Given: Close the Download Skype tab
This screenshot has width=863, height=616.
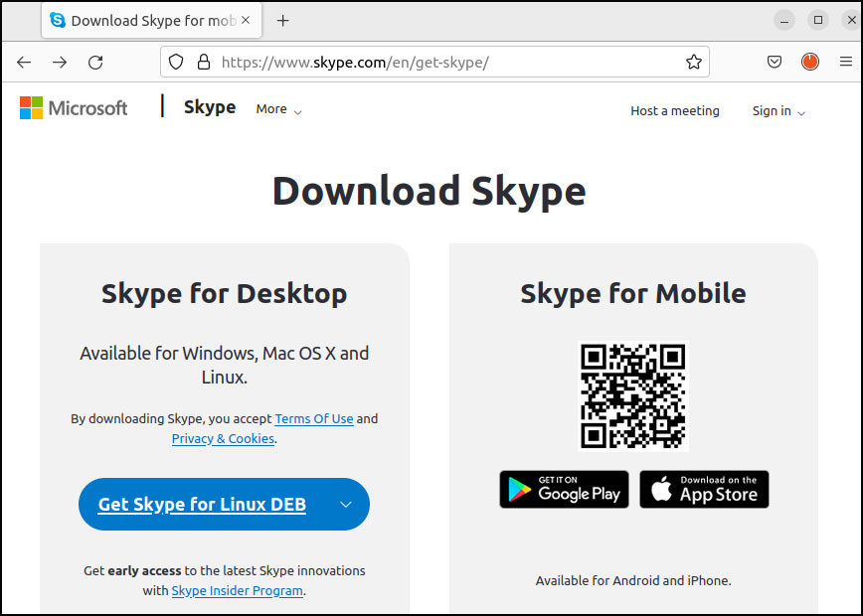Looking at the screenshot, I should coord(246,20).
